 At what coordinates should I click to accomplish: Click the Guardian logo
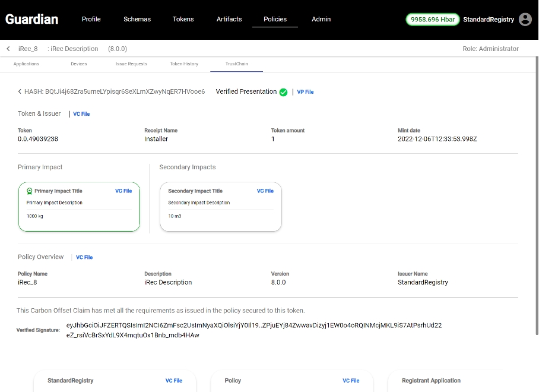coord(32,19)
